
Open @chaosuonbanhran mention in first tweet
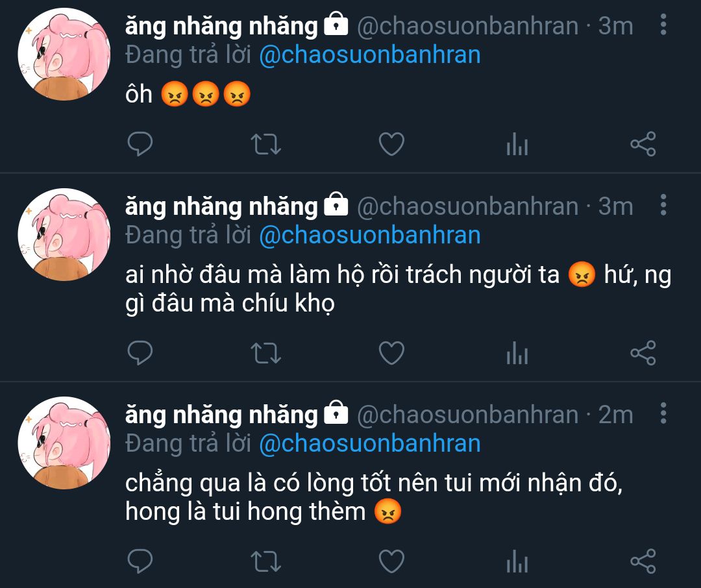click(x=370, y=55)
